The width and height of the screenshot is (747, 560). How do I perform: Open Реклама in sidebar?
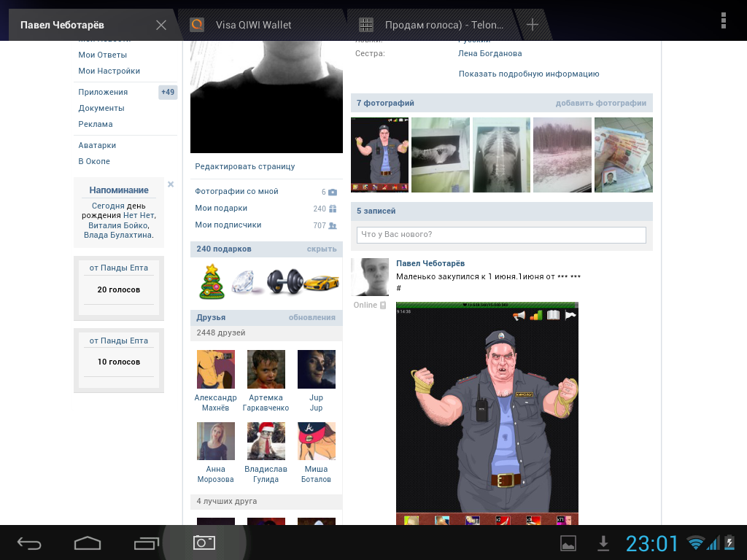point(96,124)
